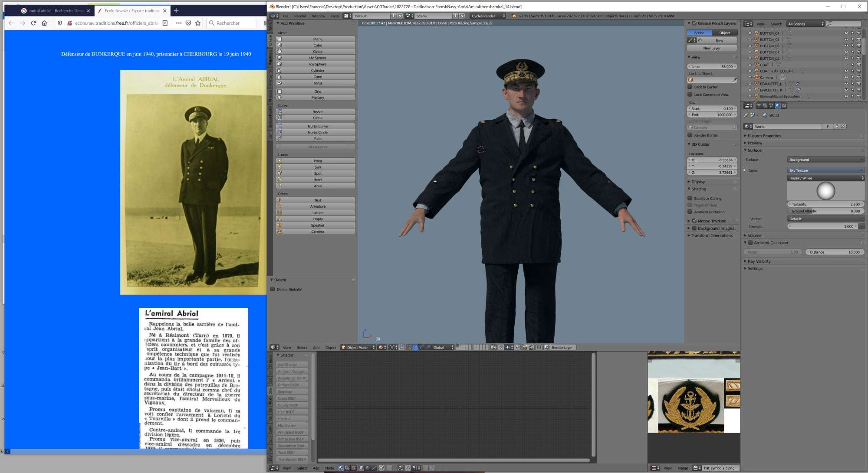This screenshot has width=868, height=473.
Task: Click the New Layer grease pencil button
Action: (x=712, y=48)
